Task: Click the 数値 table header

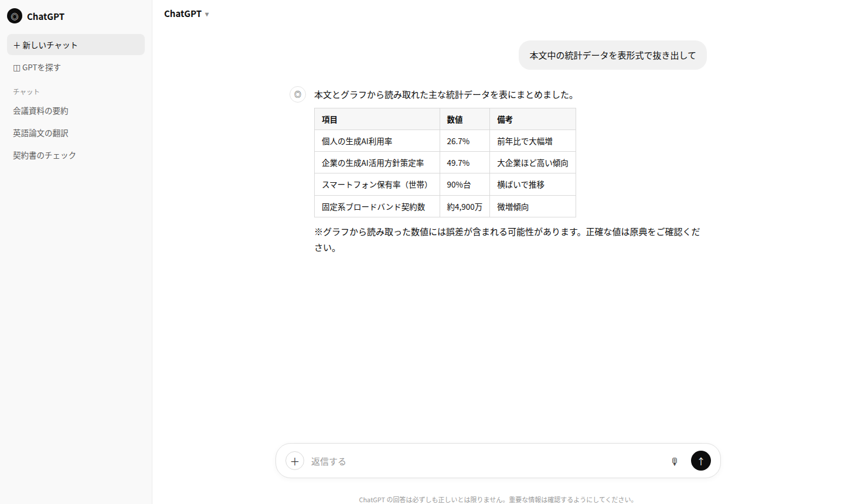Action: (x=465, y=119)
